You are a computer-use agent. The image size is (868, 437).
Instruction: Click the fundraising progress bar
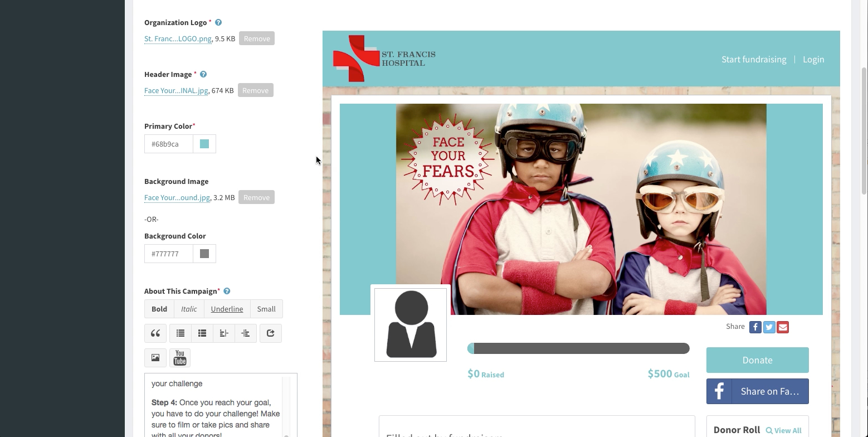tap(578, 348)
